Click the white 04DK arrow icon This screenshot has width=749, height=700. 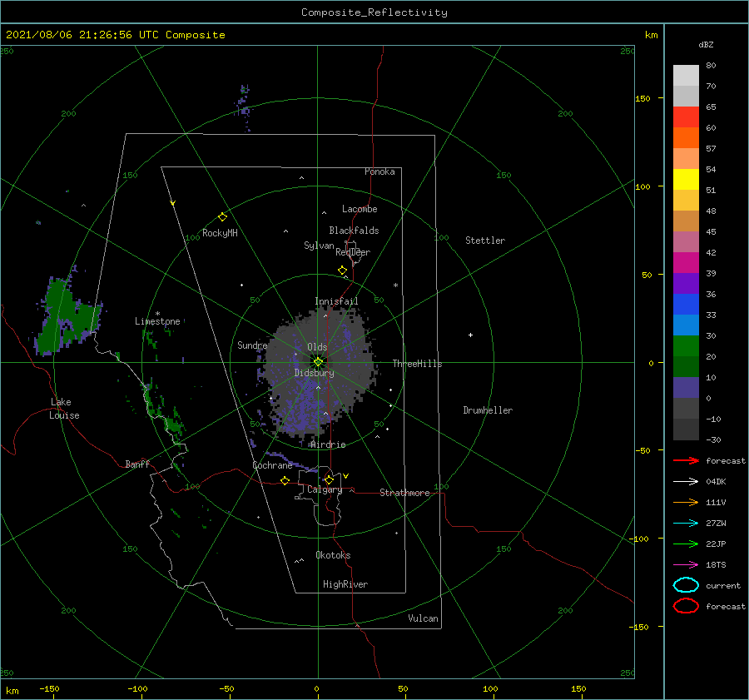(x=686, y=482)
